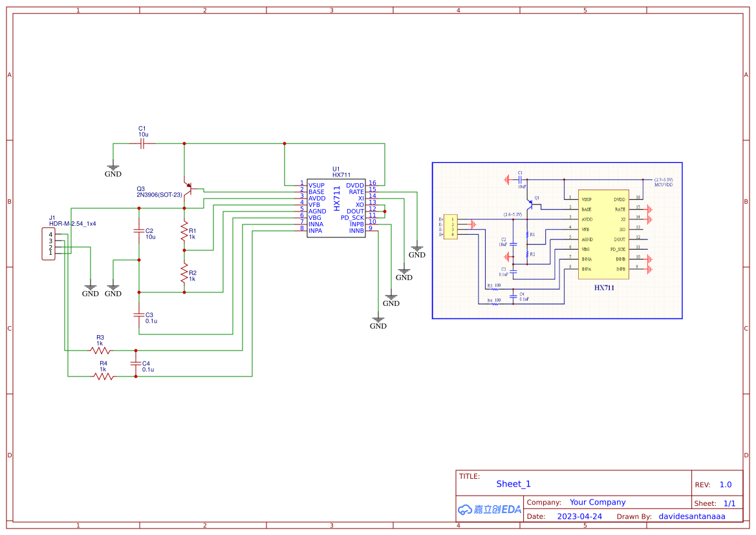The image size is (756, 535).
Task: Click the drawn-by name davidesantanaaa
Action: tap(691, 516)
